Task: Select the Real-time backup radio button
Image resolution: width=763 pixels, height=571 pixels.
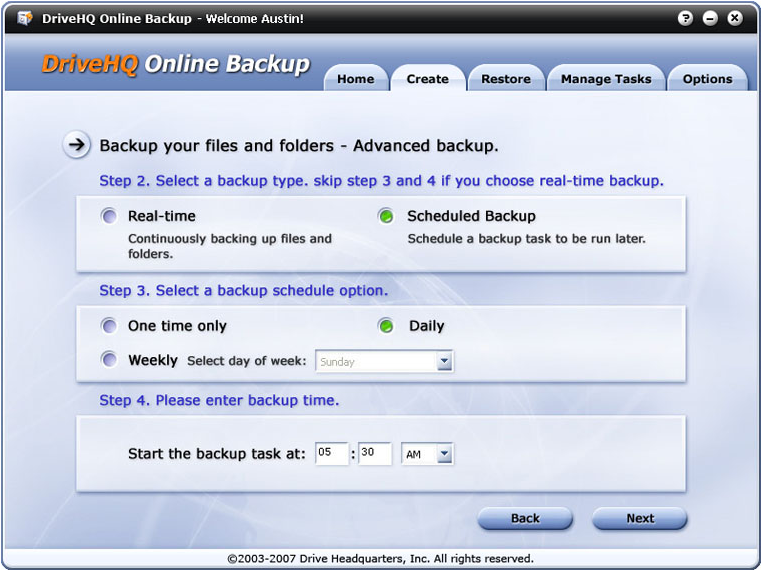Action: tap(109, 216)
